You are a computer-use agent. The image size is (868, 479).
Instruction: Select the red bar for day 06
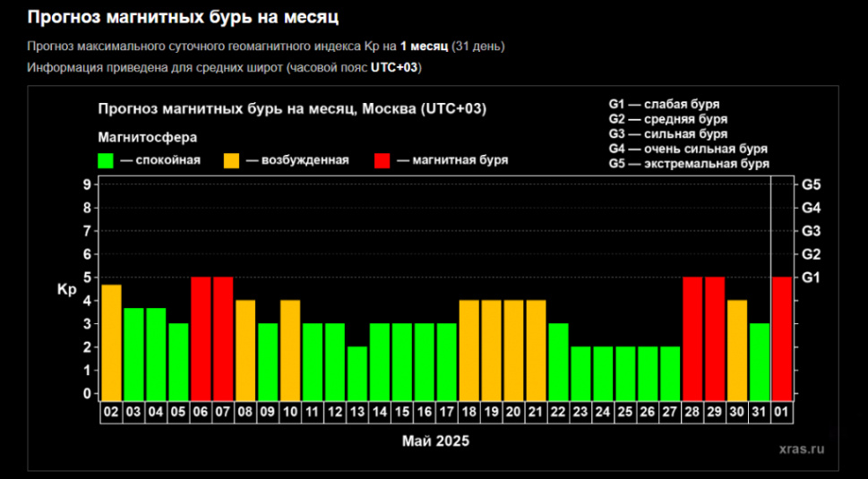click(x=201, y=338)
